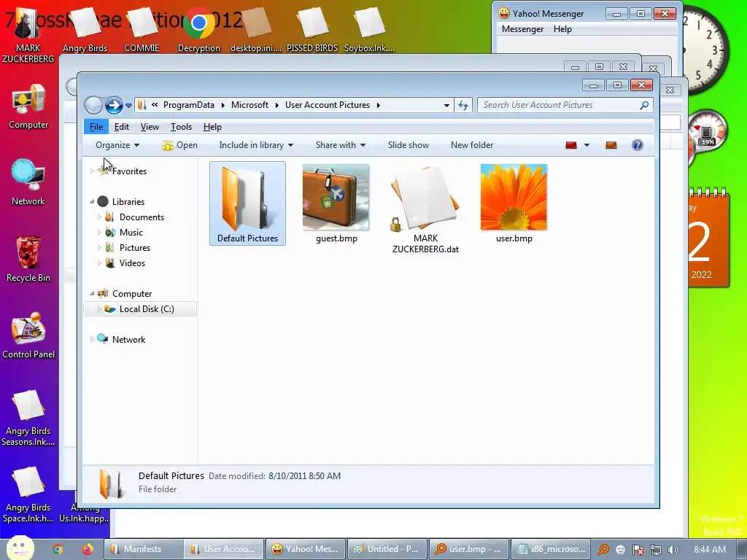The height and width of the screenshot is (560, 747).
Task: Select the COMMIE desktop icon
Action: coord(142,29)
